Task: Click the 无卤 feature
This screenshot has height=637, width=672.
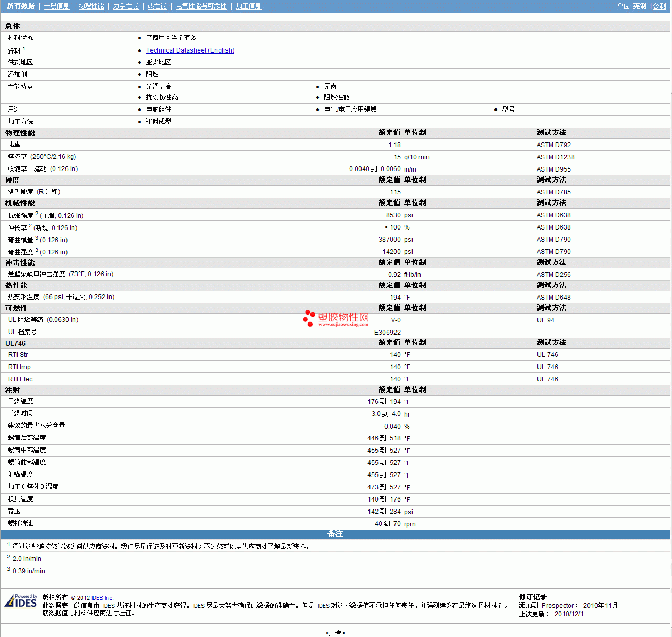Action: pos(330,87)
